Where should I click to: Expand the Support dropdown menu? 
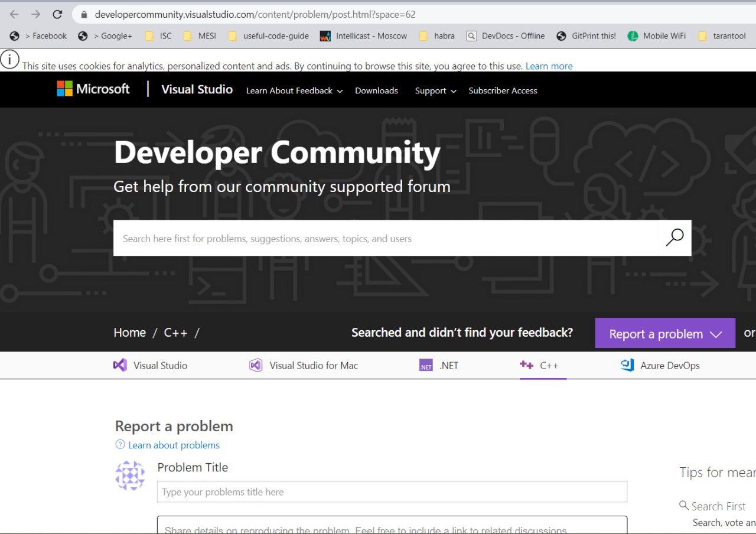436,90
